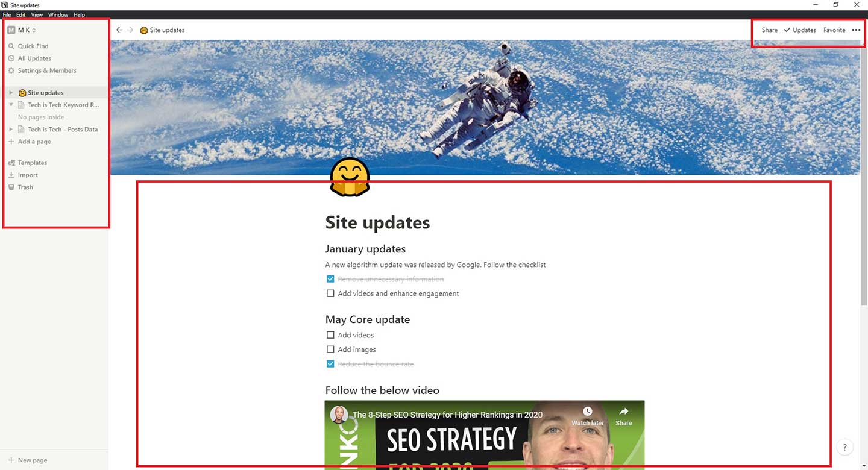Uncheck Remove unnecessary information checkbox

pyautogui.click(x=330, y=279)
